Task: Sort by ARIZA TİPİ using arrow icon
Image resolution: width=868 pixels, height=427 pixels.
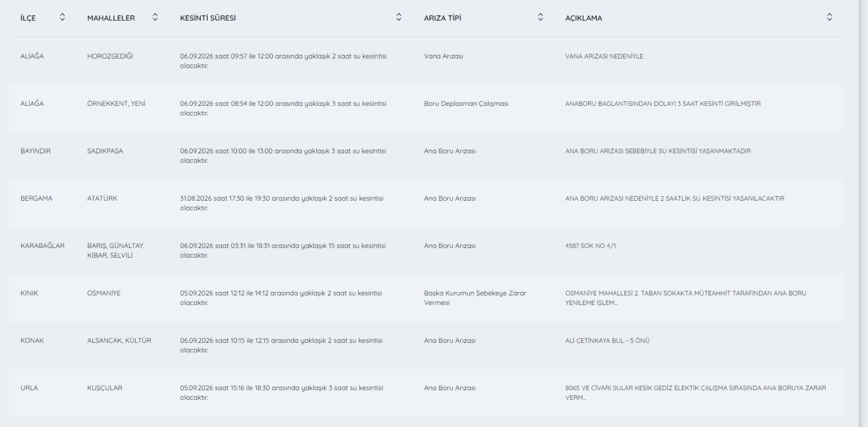Action: click(x=540, y=17)
